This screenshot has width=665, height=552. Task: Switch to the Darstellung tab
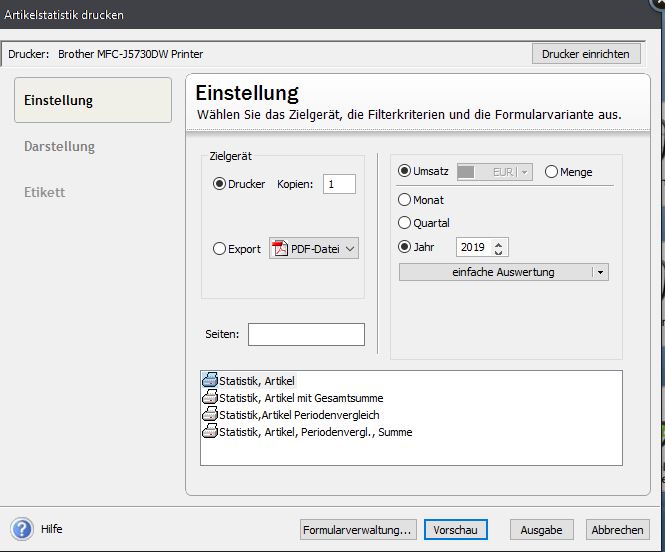click(59, 146)
